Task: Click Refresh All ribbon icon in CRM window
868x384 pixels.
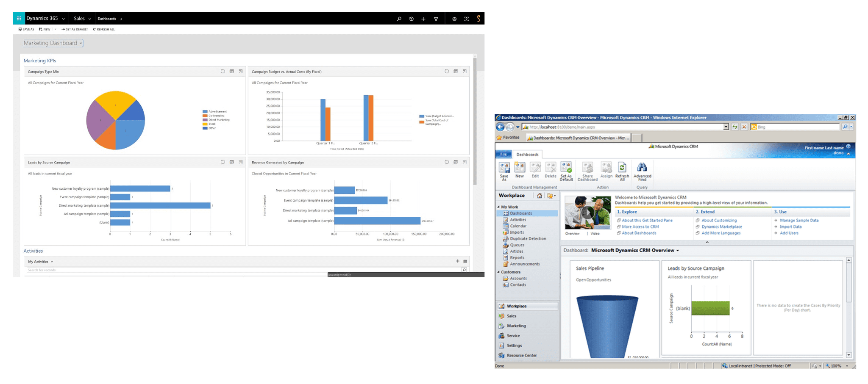Action: click(622, 171)
